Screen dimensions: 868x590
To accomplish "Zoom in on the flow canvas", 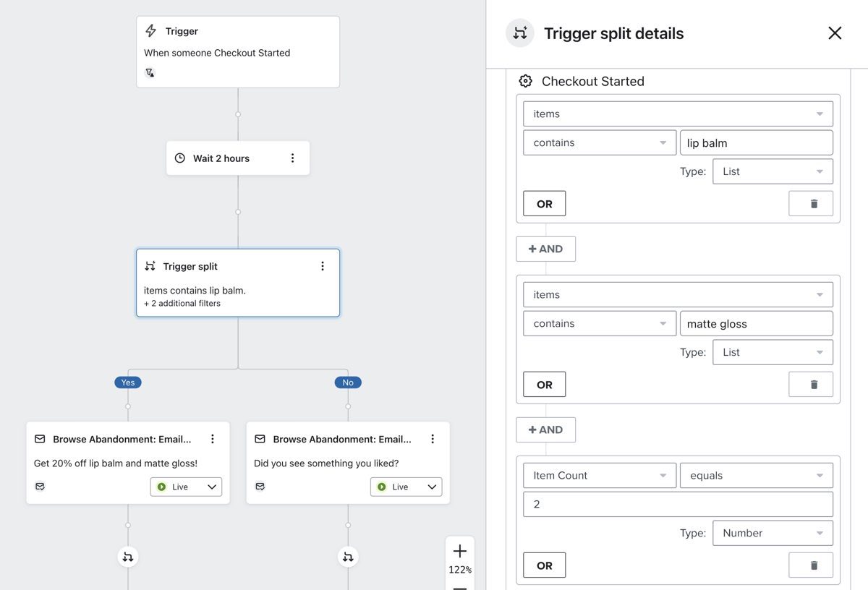I will click(x=459, y=552).
